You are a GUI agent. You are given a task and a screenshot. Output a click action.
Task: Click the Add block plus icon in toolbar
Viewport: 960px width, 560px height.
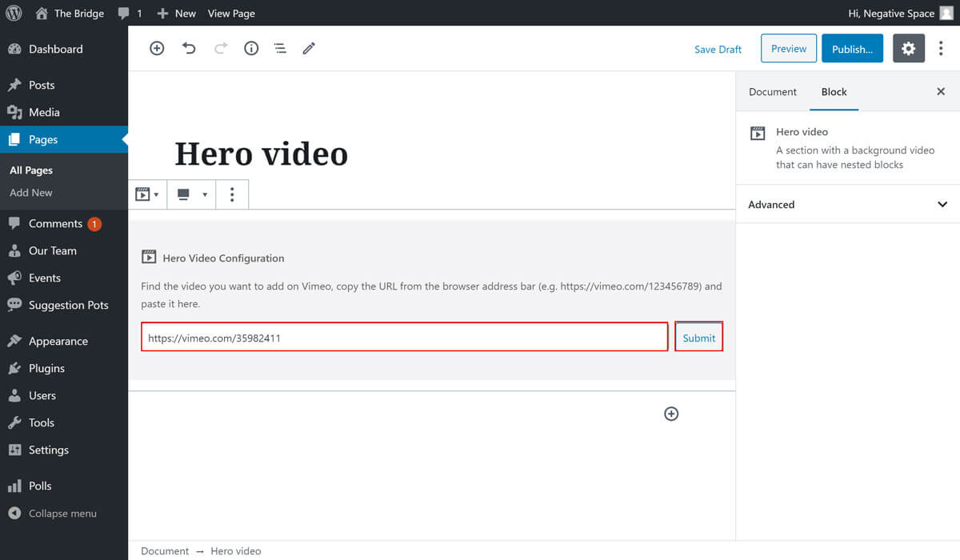[157, 49]
